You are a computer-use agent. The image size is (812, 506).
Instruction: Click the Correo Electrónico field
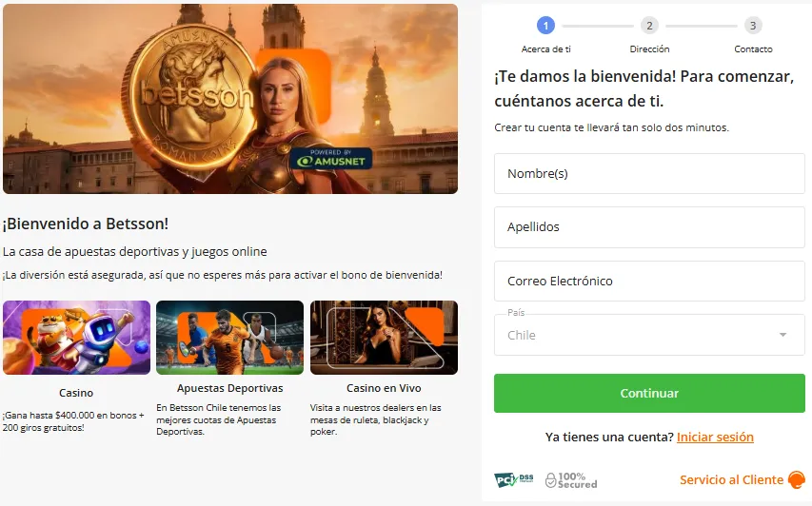pos(649,281)
